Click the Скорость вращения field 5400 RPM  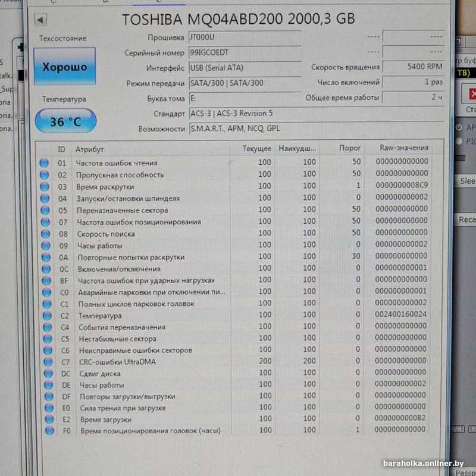click(413, 67)
